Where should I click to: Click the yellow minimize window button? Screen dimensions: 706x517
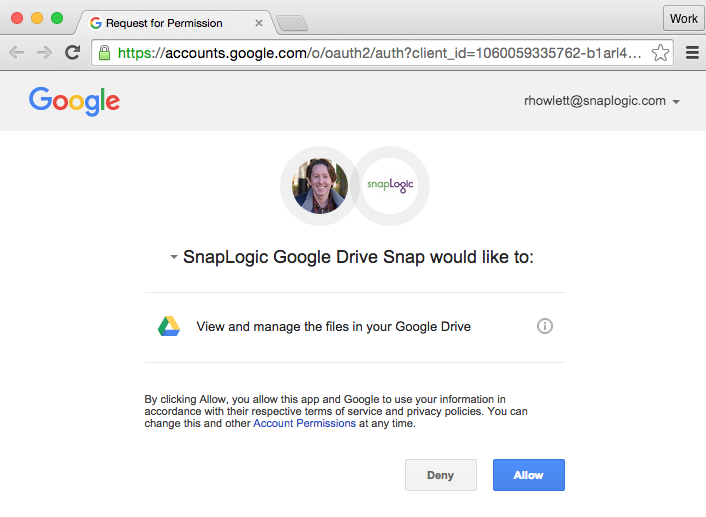click(37, 18)
